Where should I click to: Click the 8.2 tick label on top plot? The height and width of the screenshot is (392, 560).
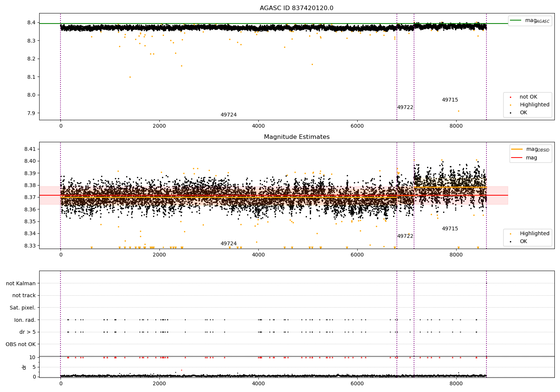tap(31, 59)
